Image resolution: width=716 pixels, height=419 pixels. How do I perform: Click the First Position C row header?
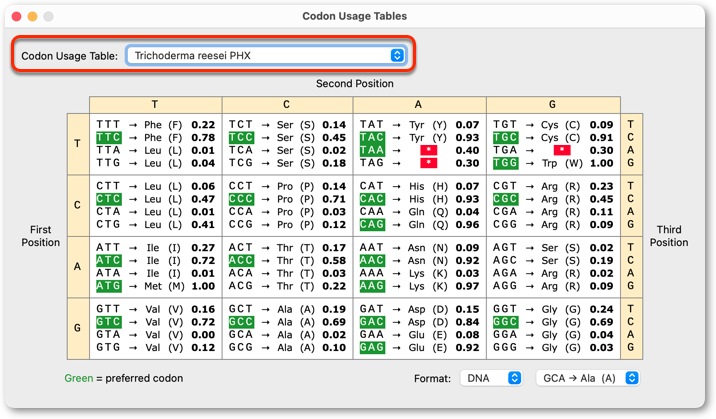(x=78, y=205)
